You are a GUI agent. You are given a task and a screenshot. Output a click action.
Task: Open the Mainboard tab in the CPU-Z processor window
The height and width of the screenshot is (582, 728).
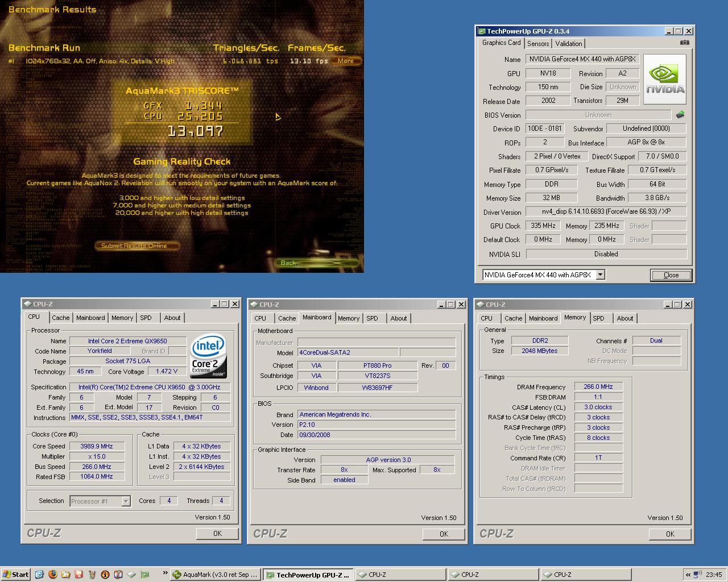[x=90, y=318]
